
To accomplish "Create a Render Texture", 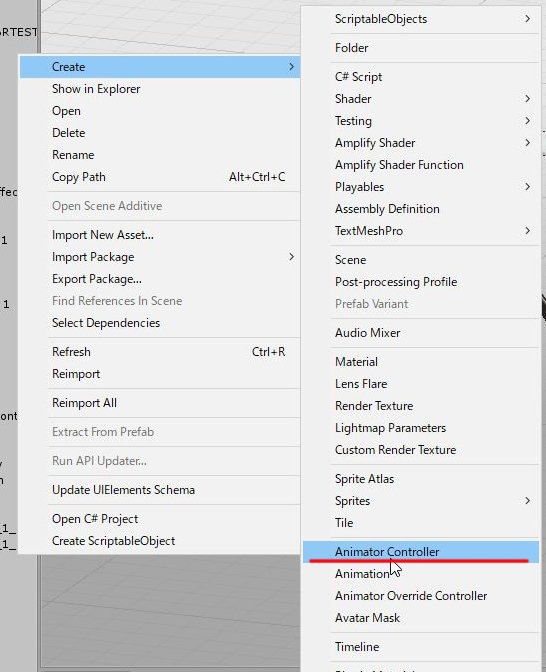I will 421,406.
